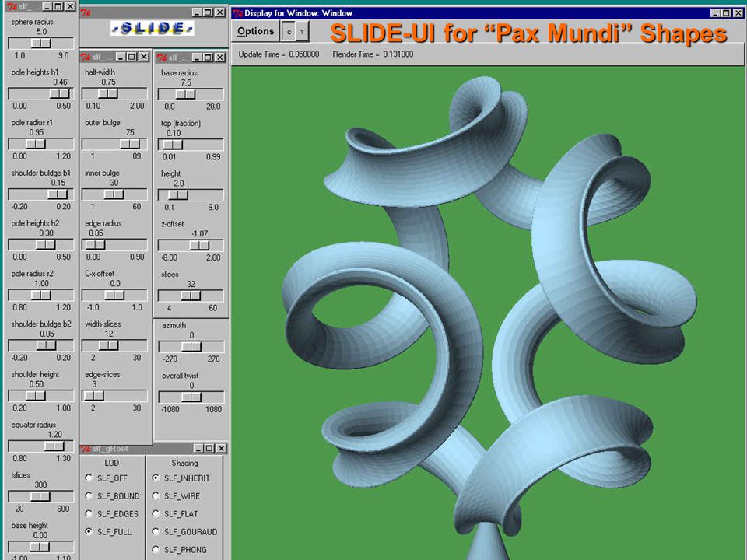
Task: Click the pole heights h1 slider
Action: pos(41,94)
